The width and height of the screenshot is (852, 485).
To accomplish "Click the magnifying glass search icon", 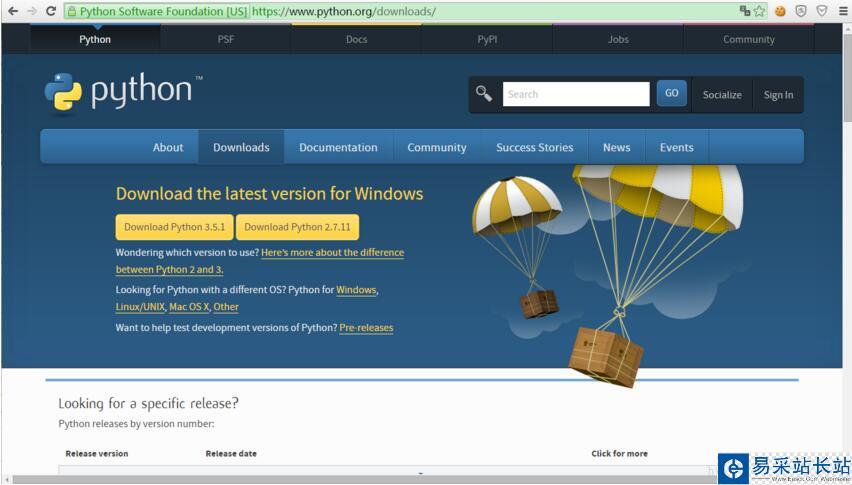I will 484,94.
